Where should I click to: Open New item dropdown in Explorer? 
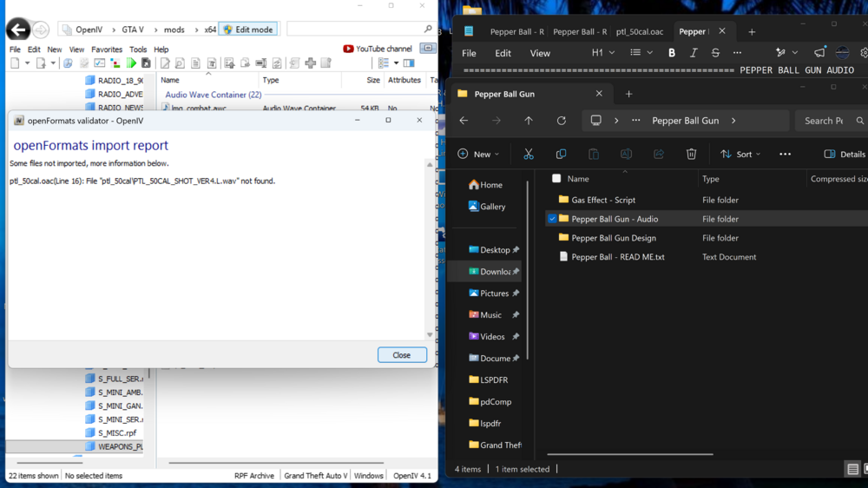478,154
